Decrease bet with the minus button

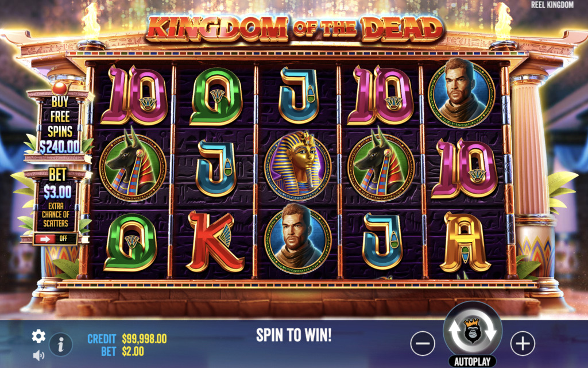click(423, 343)
